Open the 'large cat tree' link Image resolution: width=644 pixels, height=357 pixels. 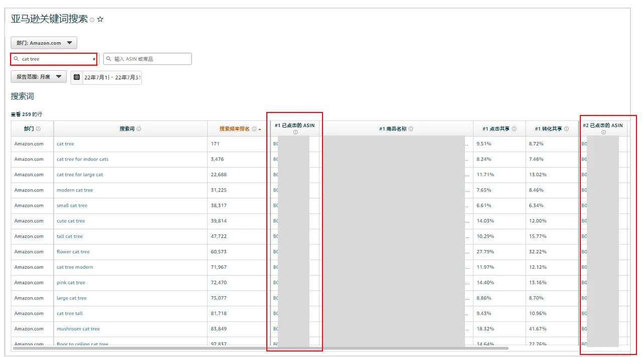[72, 298]
